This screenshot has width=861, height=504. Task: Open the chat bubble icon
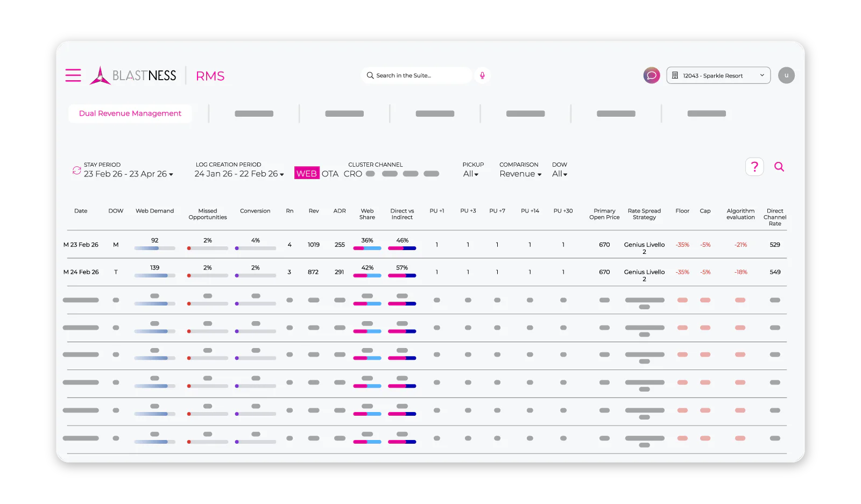(x=651, y=75)
